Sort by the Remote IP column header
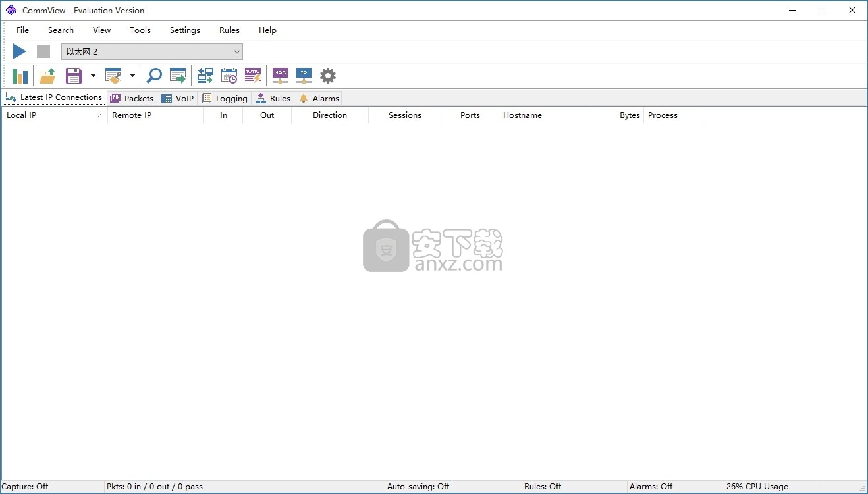Viewport: 868px width, 494px height. [155, 115]
